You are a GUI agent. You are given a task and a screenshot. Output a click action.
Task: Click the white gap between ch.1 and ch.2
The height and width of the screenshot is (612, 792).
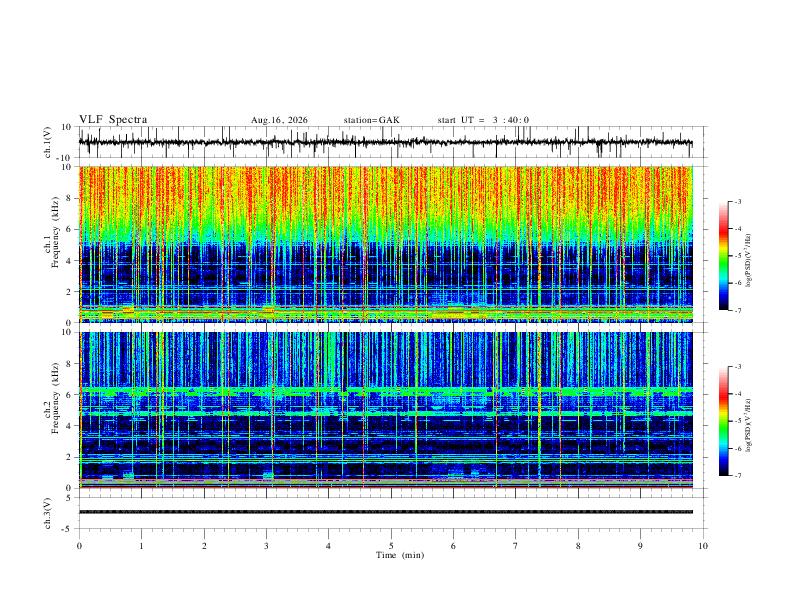coord(386,327)
